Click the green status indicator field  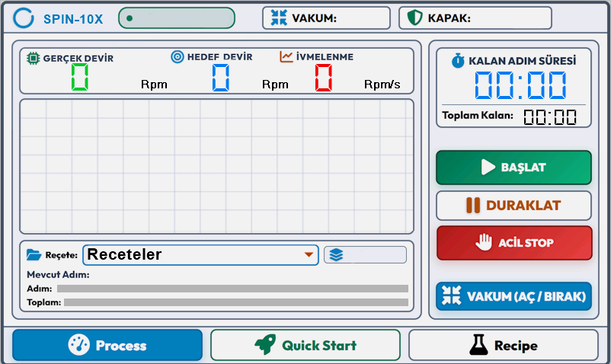tap(177, 18)
